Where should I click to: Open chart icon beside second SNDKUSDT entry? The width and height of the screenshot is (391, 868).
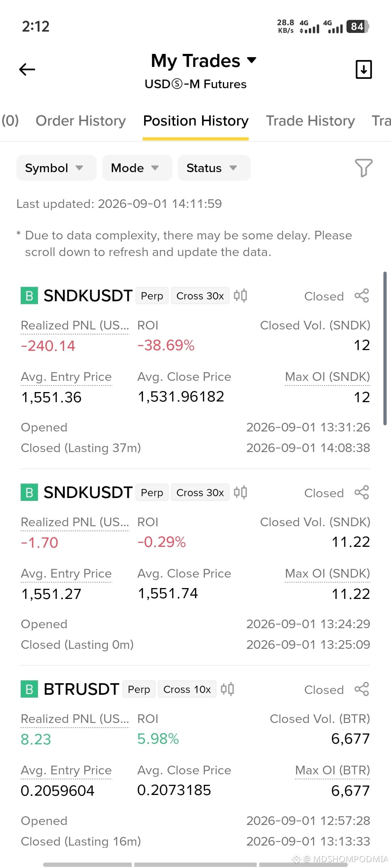pos(240,492)
